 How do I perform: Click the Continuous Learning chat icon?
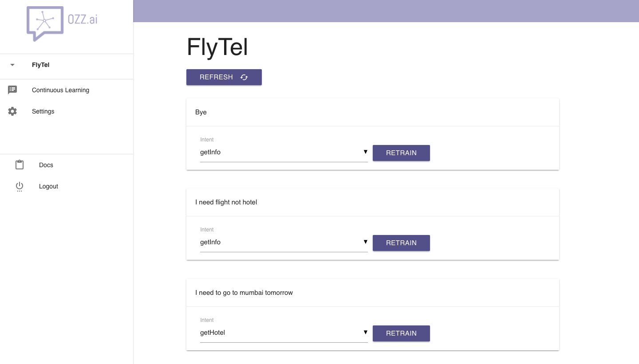coord(12,90)
